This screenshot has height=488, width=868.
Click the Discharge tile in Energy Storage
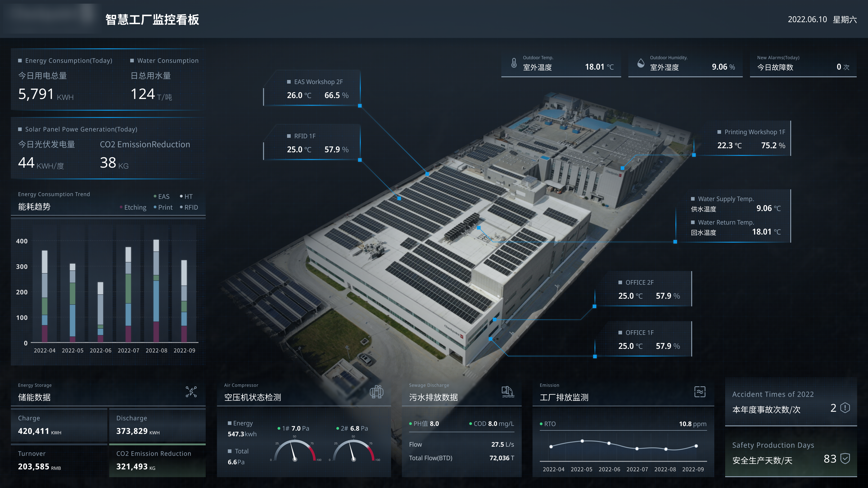(x=157, y=425)
